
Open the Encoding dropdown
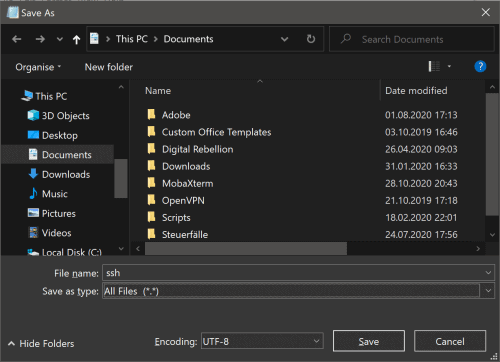click(262, 341)
